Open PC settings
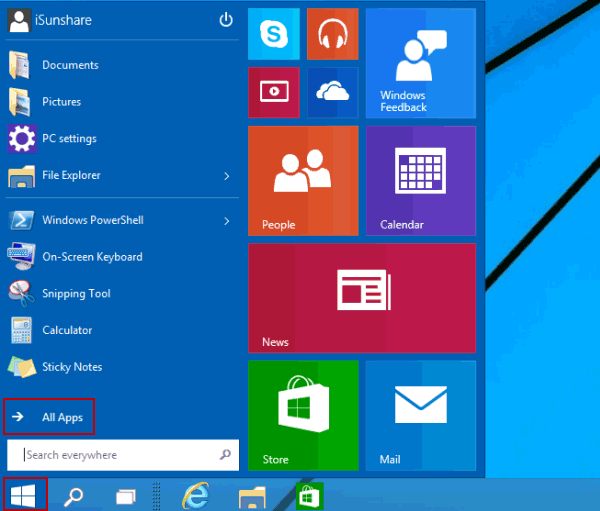Image resolution: width=600 pixels, height=511 pixels. (x=122, y=139)
